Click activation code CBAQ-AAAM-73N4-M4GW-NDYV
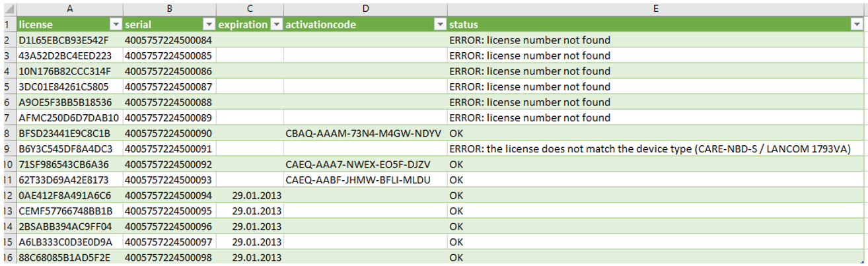Screen dimensions: 868x266 click(363, 133)
